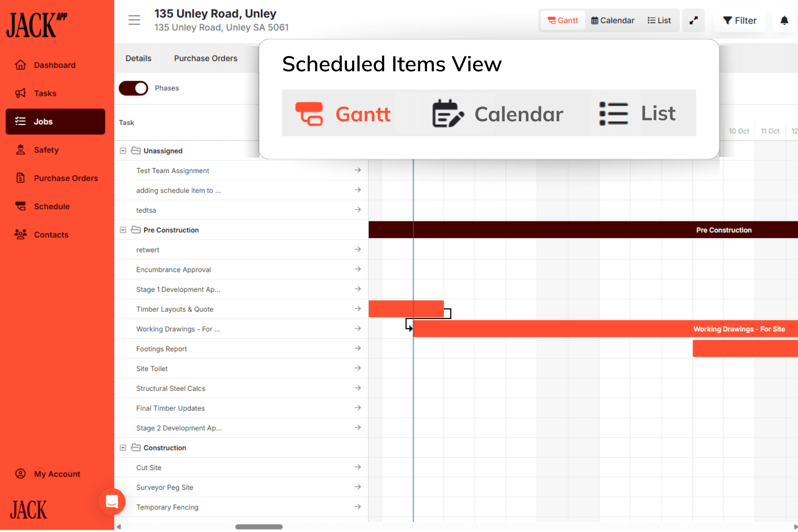798x532 pixels.
Task: Expand the Gantt to fullscreen
Action: [x=693, y=20]
